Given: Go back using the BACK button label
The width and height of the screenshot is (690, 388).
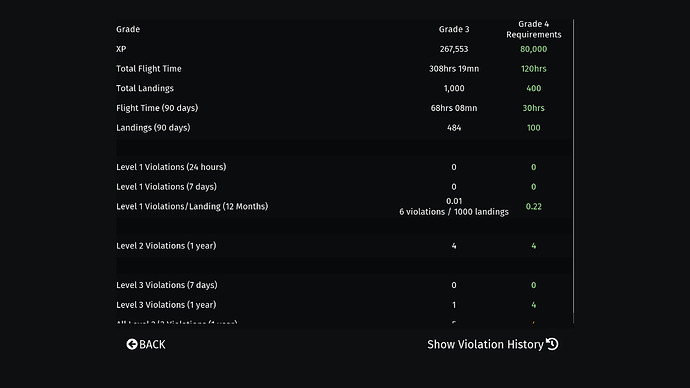Looking at the screenshot, I should pyautogui.click(x=152, y=344).
